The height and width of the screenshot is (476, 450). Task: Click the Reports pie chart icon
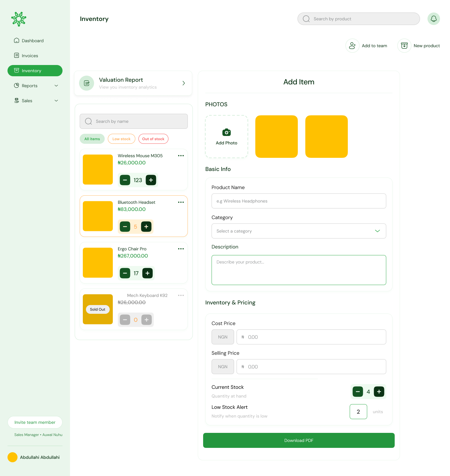pyautogui.click(x=17, y=85)
